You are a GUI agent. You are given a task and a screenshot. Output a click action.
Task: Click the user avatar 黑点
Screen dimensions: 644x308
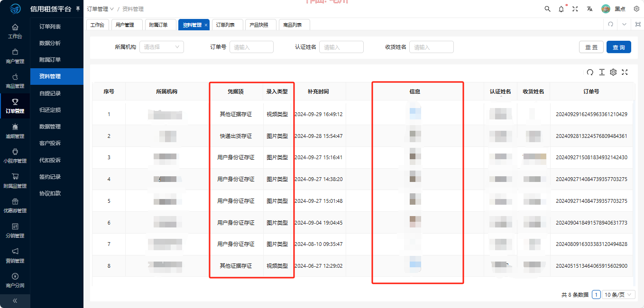coord(613,9)
